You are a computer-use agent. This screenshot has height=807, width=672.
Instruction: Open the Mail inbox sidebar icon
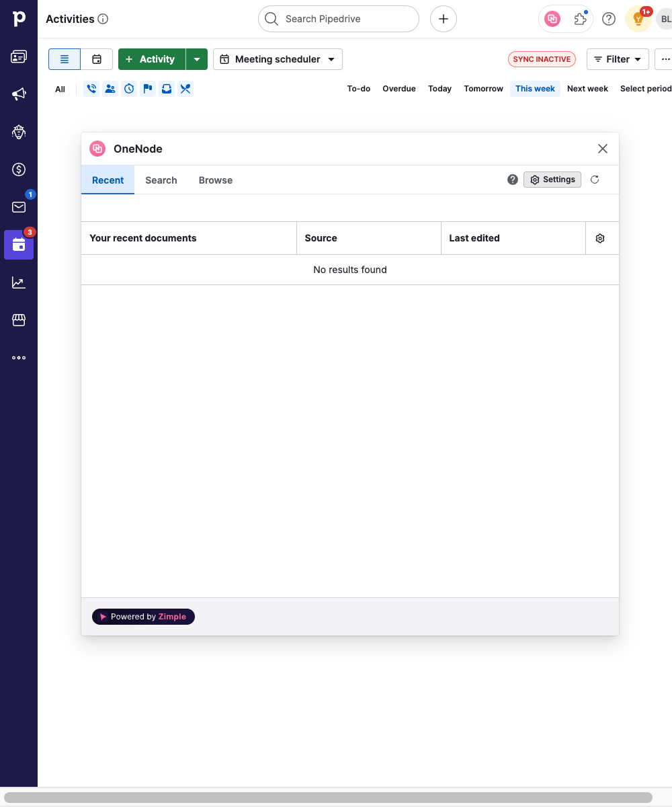(19, 207)
